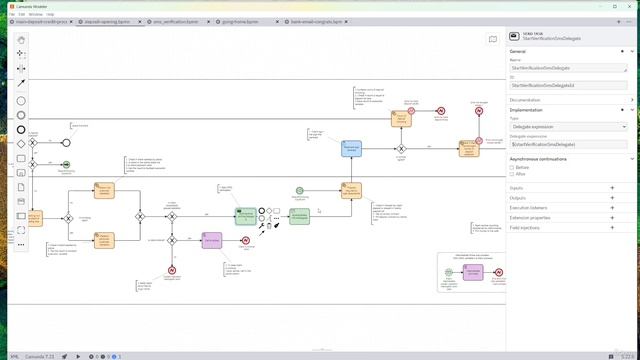Expand the Documentation section
Screen dimensions: 640x360
click(632, 100)
